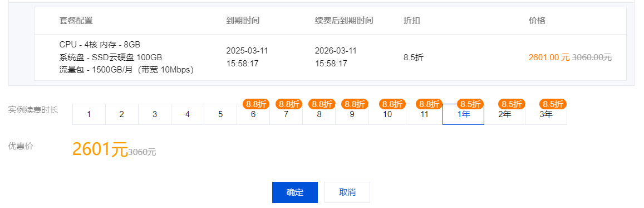This screenshot has width=644, height=208.
Task: Select the 1年 renewal duration
Action: coord(463,114)
